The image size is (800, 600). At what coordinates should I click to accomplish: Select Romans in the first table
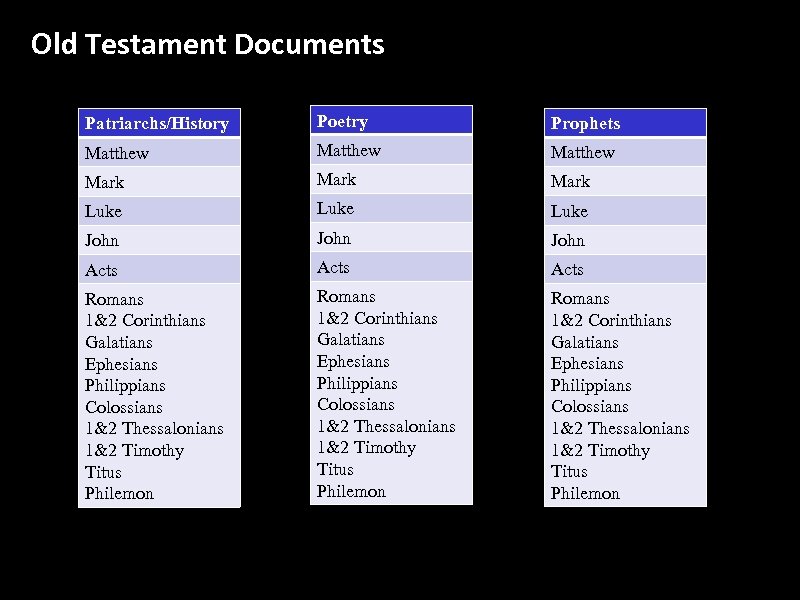115,299
